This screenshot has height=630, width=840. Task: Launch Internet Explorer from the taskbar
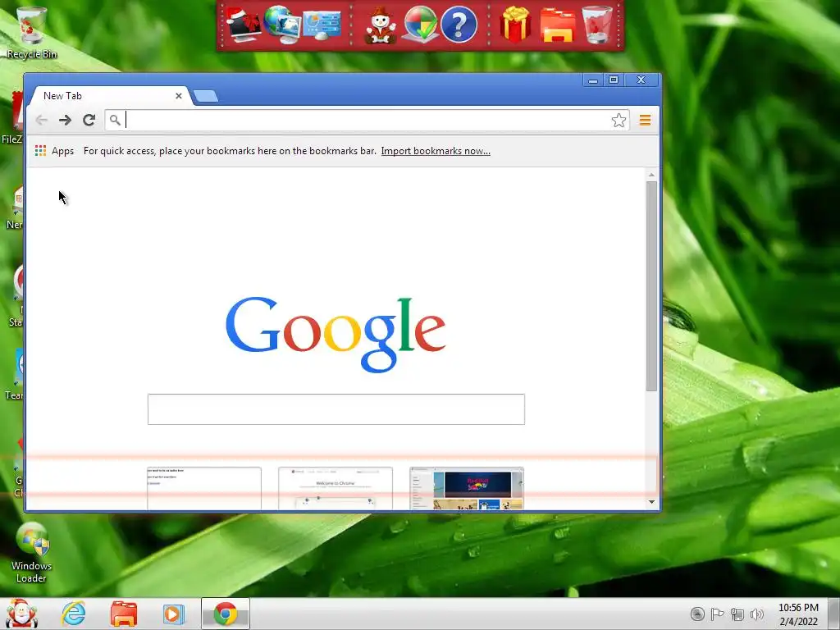pos(73,614)
